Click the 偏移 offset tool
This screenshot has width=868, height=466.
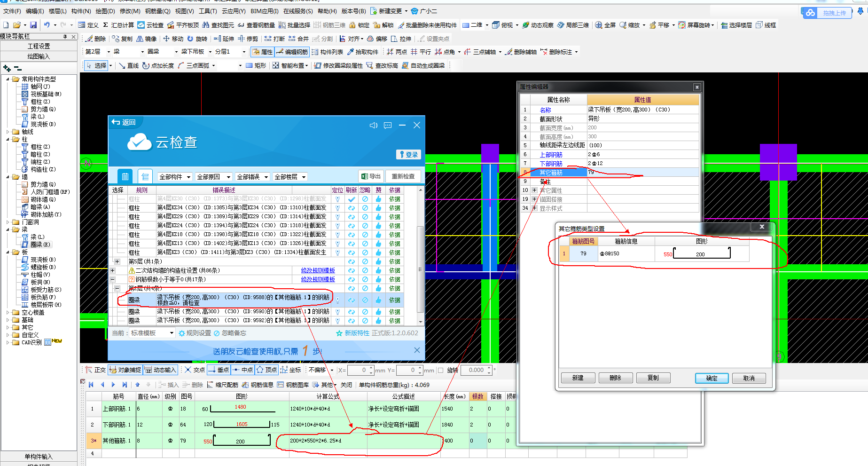click(377, 39)
